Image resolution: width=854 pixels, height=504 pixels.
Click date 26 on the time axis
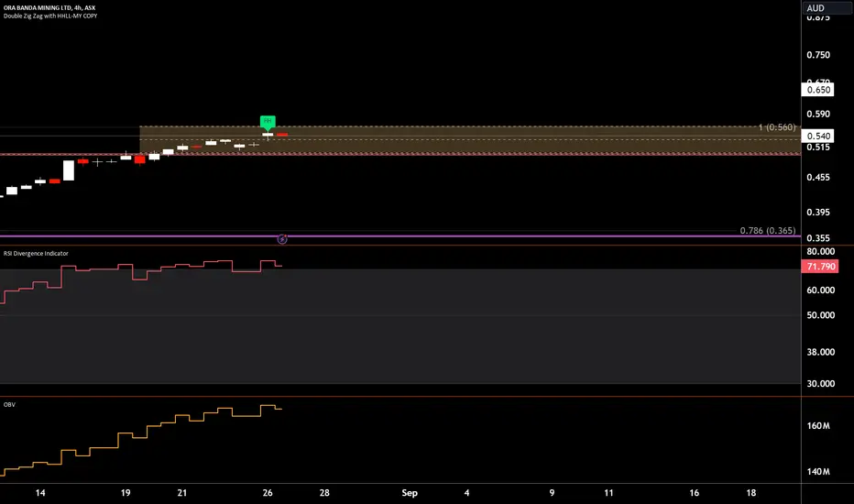[268, 493]
